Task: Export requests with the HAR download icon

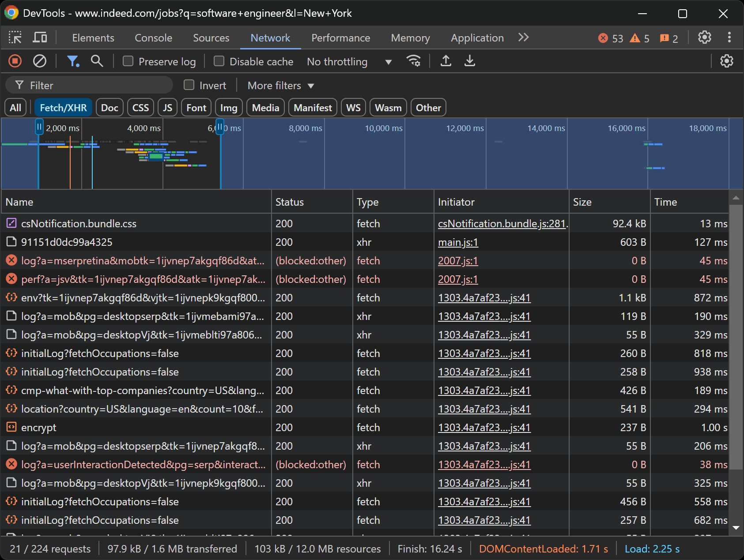Action: pos(469,61)
